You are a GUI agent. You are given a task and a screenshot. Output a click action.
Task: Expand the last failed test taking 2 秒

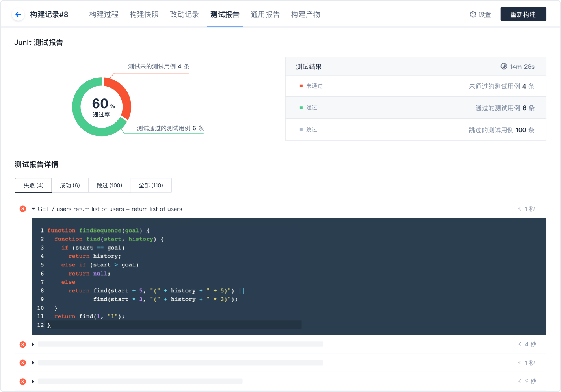33,381
